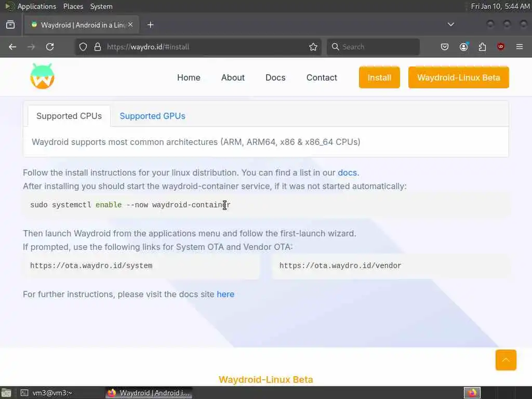This screenshot has width=532, height=399.
Task: Open a new browser tab
Action: click(x=150, y=25)
